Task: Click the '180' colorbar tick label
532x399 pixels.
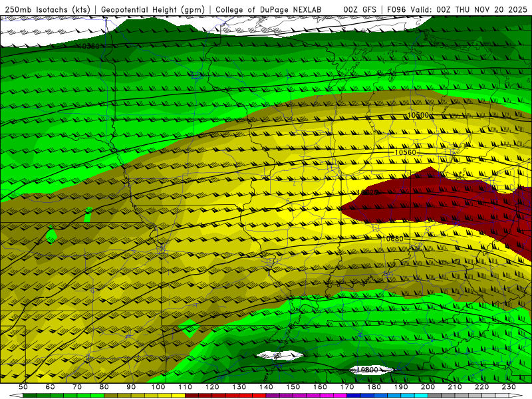Action: click(374, 387)
